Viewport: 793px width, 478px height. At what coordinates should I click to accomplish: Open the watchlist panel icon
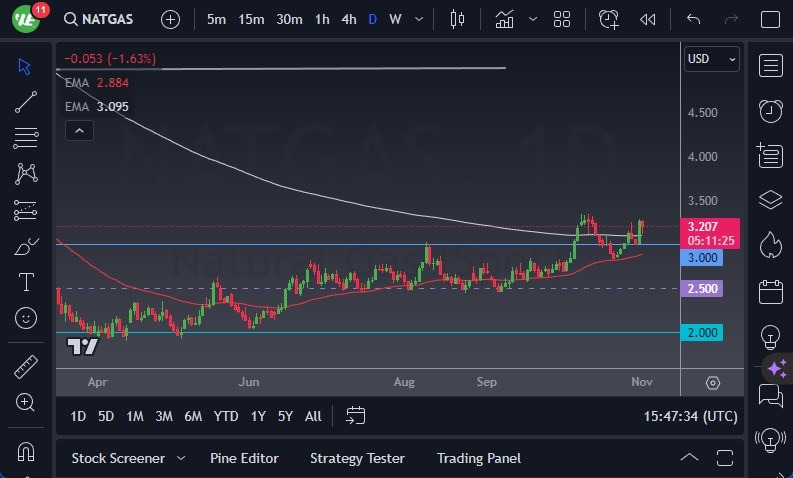coord(770,66)
